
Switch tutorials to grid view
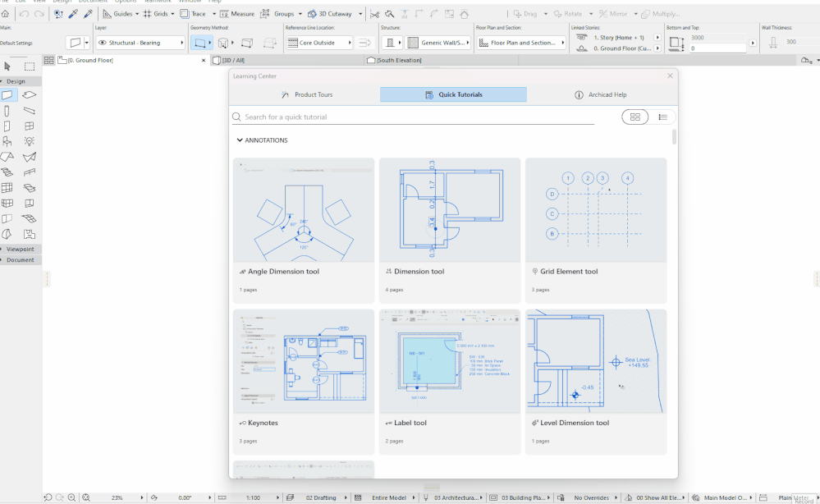pyautogui.click(x=634, y=117)
